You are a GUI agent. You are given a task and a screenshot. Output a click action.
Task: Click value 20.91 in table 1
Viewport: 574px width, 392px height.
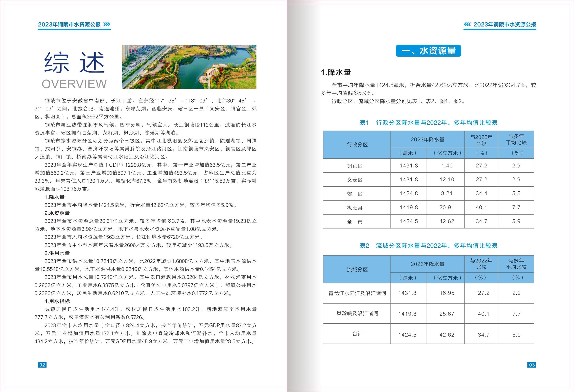(x=447, y=207)
